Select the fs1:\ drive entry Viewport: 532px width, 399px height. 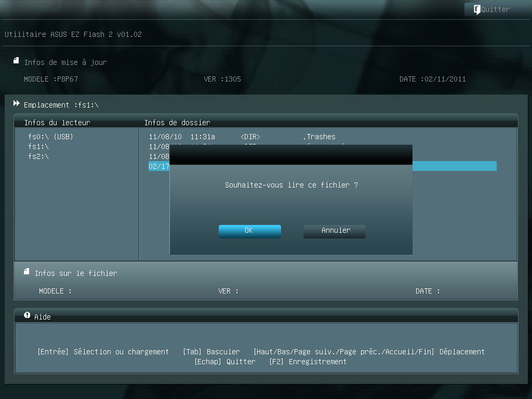coord(38,147)
